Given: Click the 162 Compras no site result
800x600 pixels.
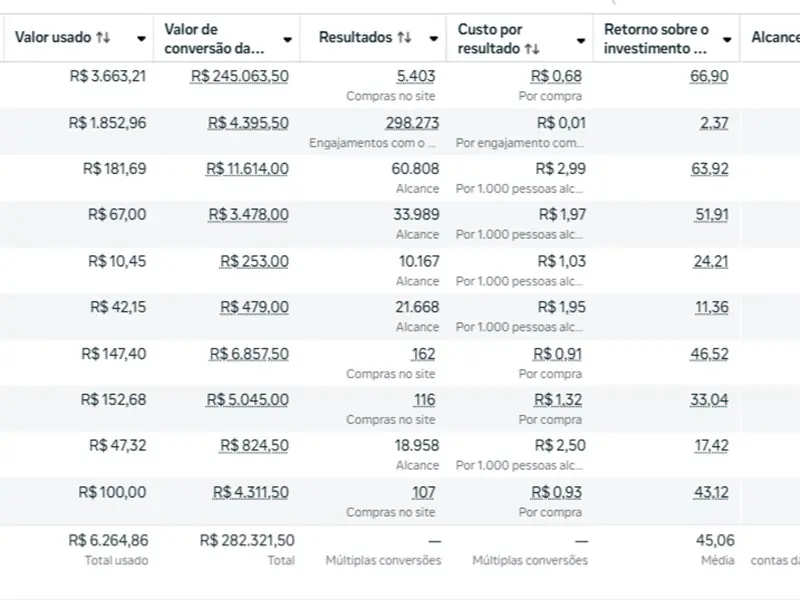Looking at the screenshot, I should [x=423, y=354].
